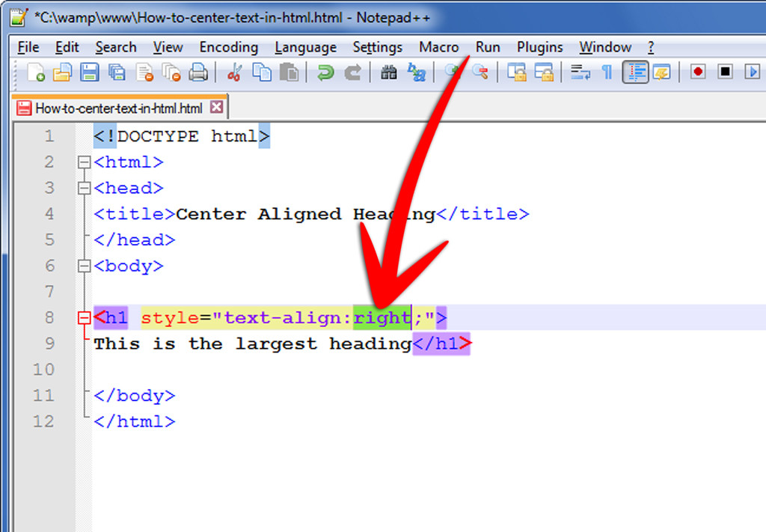Image resolution: width=766 pixels, height=532 pixels.
Task: Start macro recording with the red dot icon
Action: [698, 72]
